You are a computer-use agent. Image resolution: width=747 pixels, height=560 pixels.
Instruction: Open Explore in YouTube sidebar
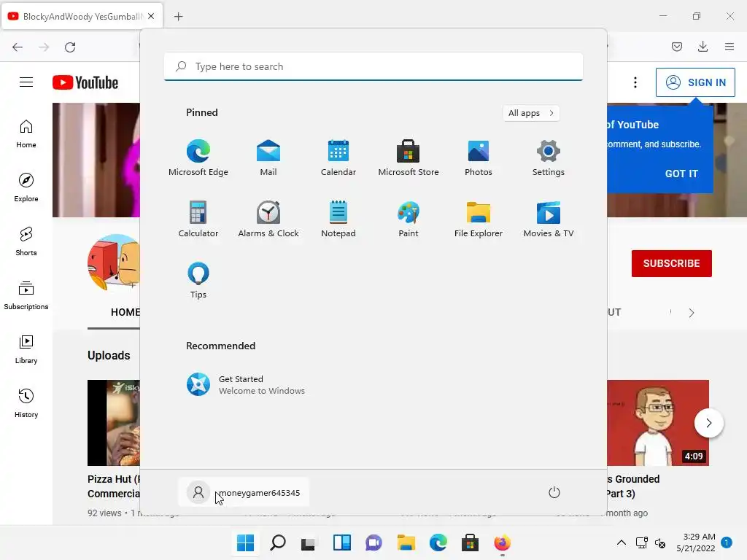pyautogui.click(x=26, y=188)
